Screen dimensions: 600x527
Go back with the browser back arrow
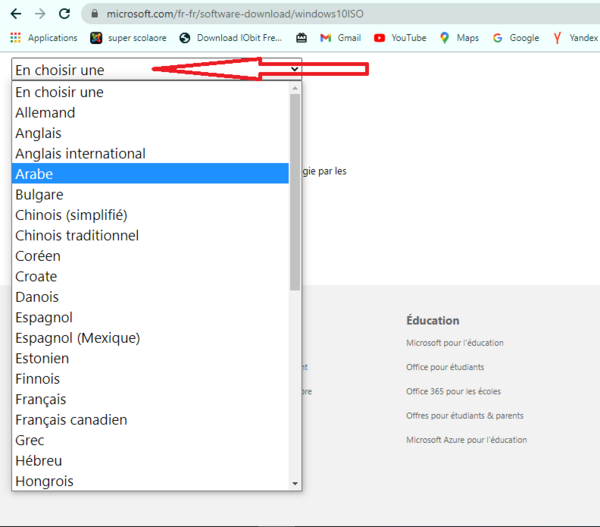[x=16, y=14]
